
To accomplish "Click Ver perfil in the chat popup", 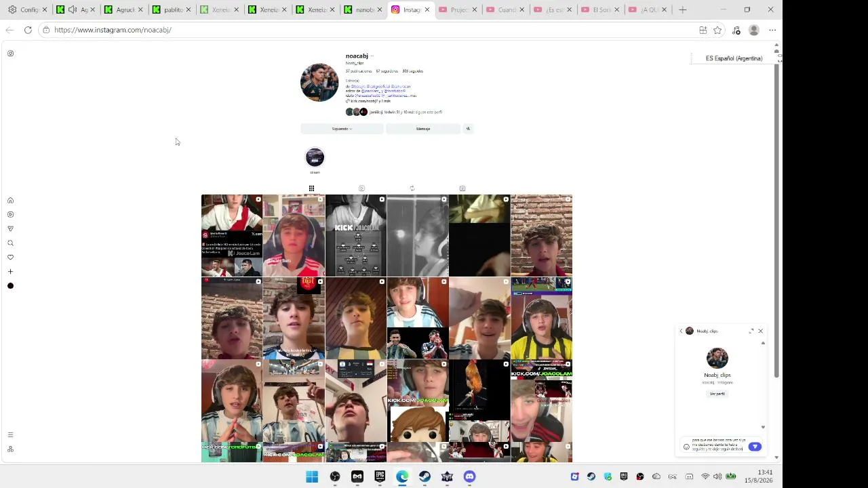I will [717, 394].
